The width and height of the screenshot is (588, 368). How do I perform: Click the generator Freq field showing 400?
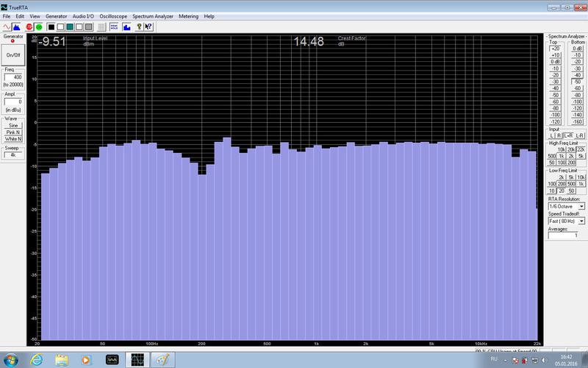click(x=13, y=77)
